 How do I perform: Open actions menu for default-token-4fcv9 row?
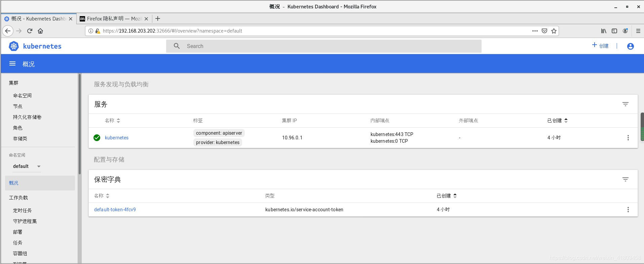click(628, 210)
